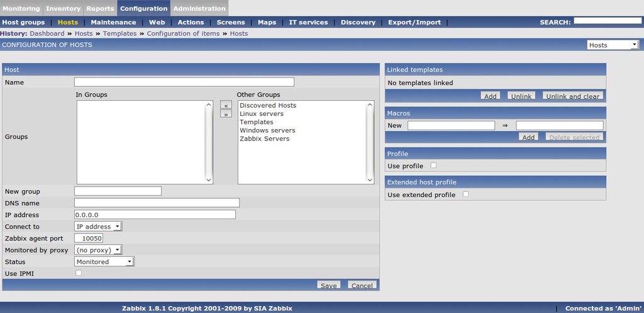Expand the Monitored by proxy dropdown
This screenshot has height=313, width=644.
pos(98,250)
